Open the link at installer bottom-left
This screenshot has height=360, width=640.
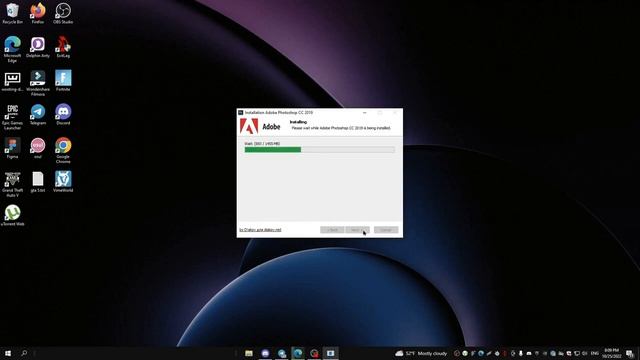(260, 230)
